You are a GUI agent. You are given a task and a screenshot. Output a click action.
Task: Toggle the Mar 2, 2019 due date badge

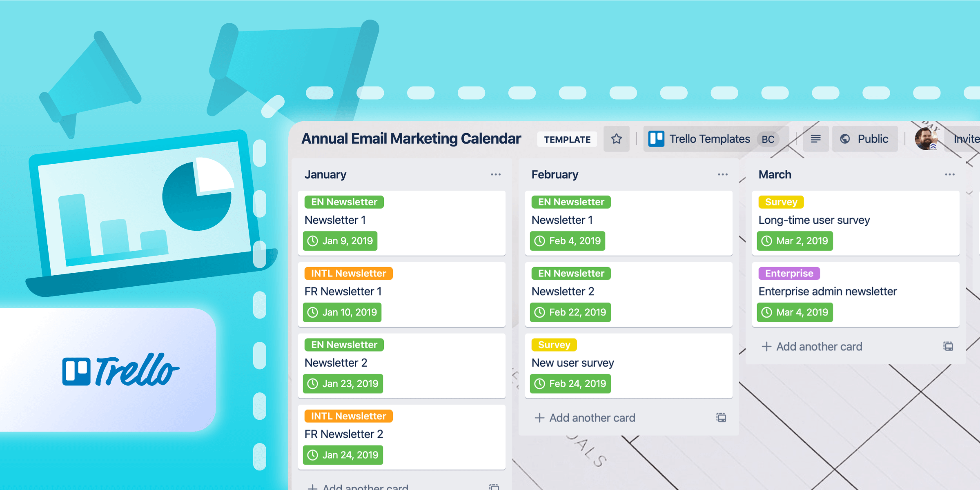[795, 241]
